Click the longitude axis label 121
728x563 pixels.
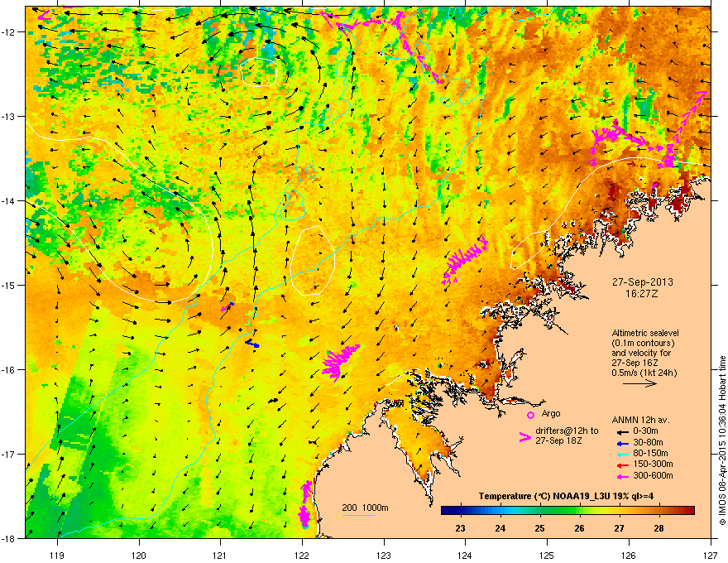(x=220, y=555)
